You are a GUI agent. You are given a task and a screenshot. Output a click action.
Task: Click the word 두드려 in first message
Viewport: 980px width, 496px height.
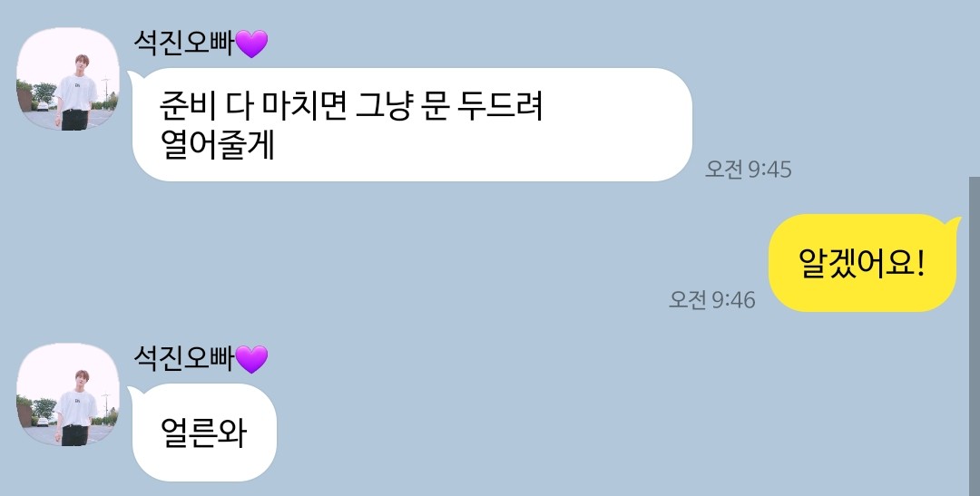499,105
